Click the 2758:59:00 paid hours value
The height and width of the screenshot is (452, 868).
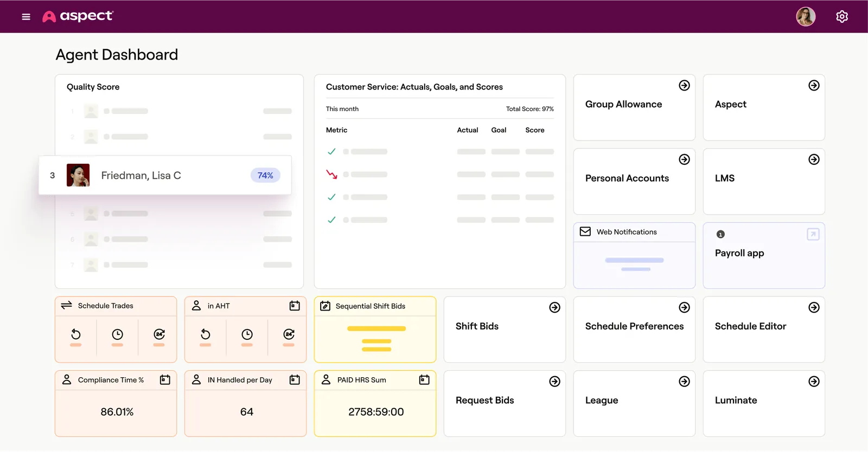(x=376, y=412)
